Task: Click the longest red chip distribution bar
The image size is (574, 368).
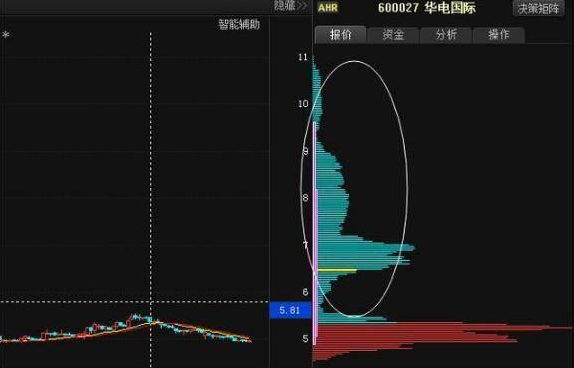Action: [443, 328]
